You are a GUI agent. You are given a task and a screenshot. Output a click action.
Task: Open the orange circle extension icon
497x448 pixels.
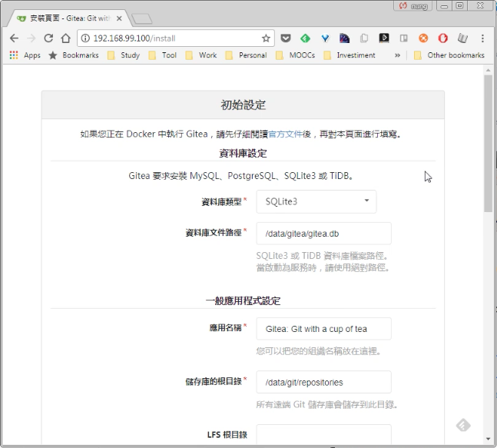pyautogui.click(x=423, y=38)
